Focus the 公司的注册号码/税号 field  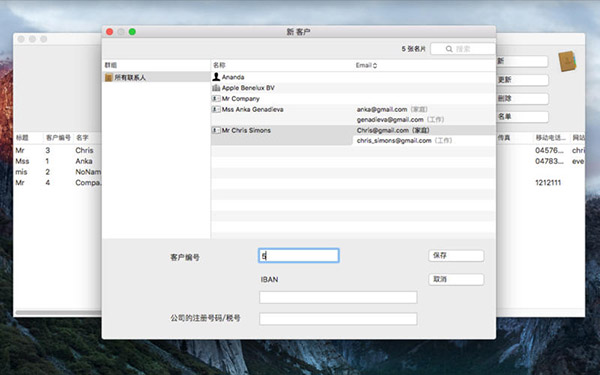(x=338, y=319)
